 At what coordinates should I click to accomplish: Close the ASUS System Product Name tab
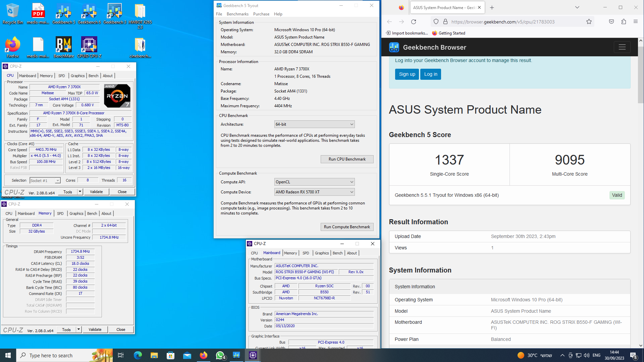479,7
